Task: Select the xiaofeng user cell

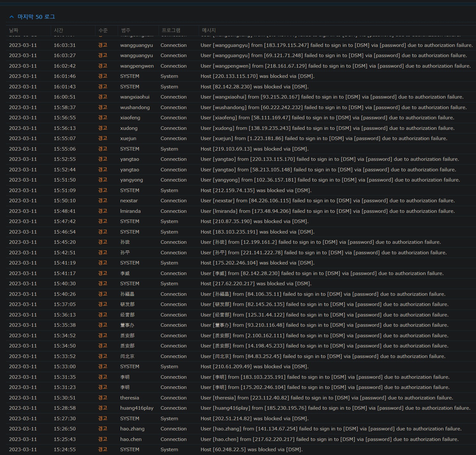Action: [130, 118]
